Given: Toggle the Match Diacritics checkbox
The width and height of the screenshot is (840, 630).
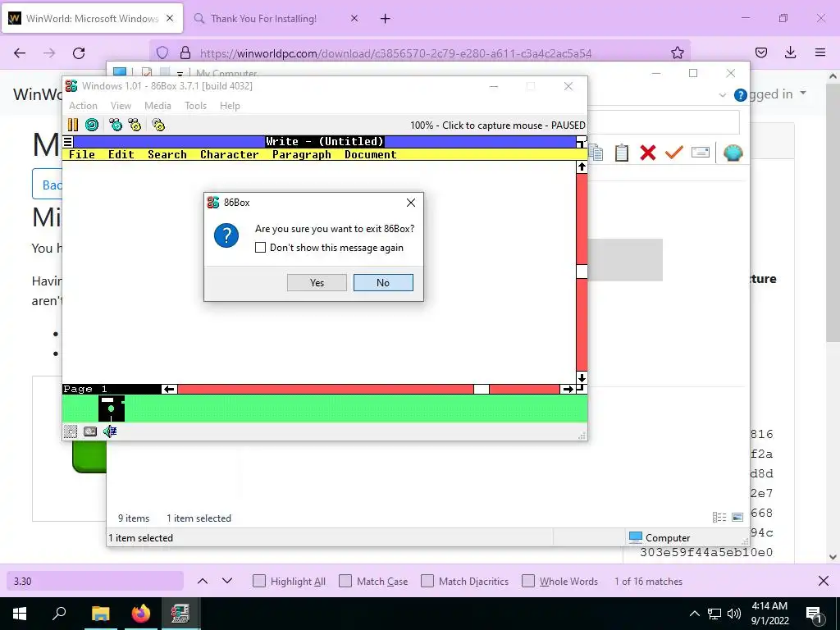Looking at the screenshot, I should pyautogui.click(x=427, y=582).
